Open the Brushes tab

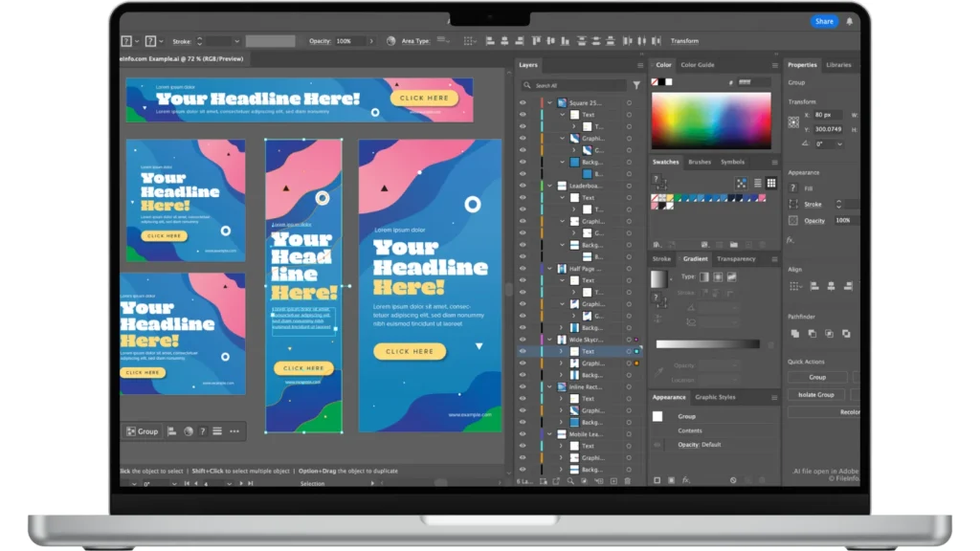[700, 162]
